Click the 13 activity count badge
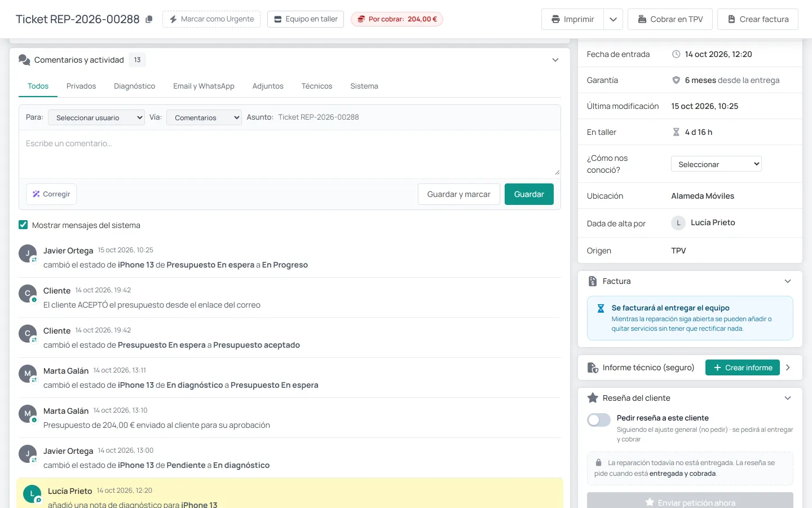The width and height of the screenshot is (812, 508). [137, 60]
